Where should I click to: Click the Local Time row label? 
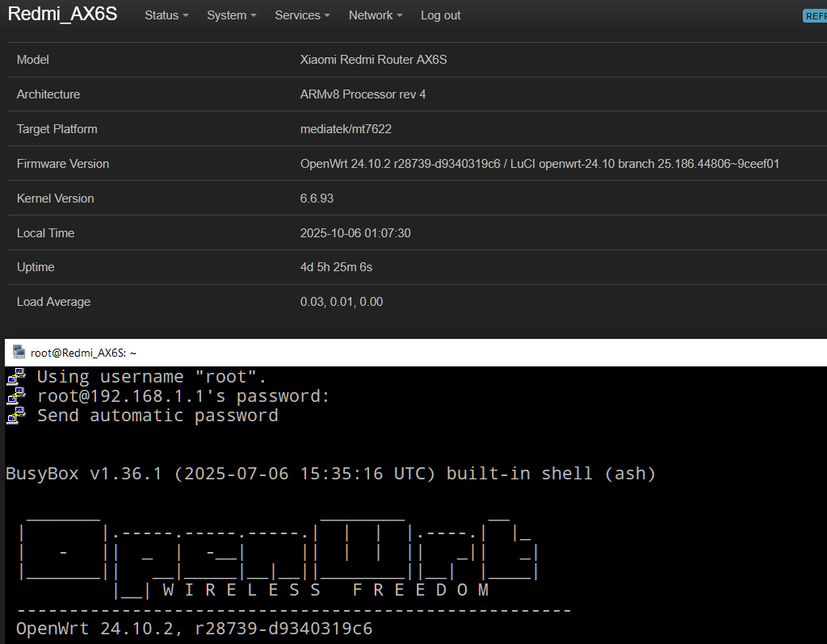[45, 233]
